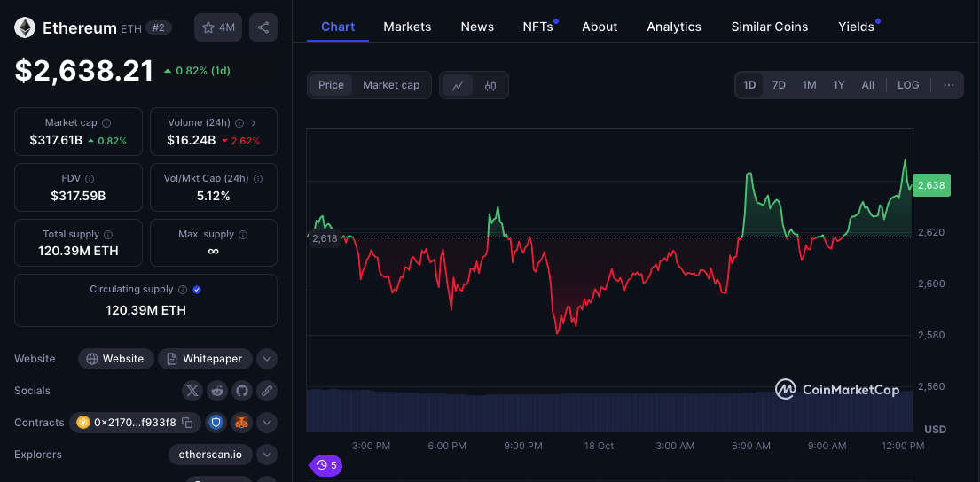Expand the Explorers dropdown chevron
The image size is (980, 482).
coord(267,455)
